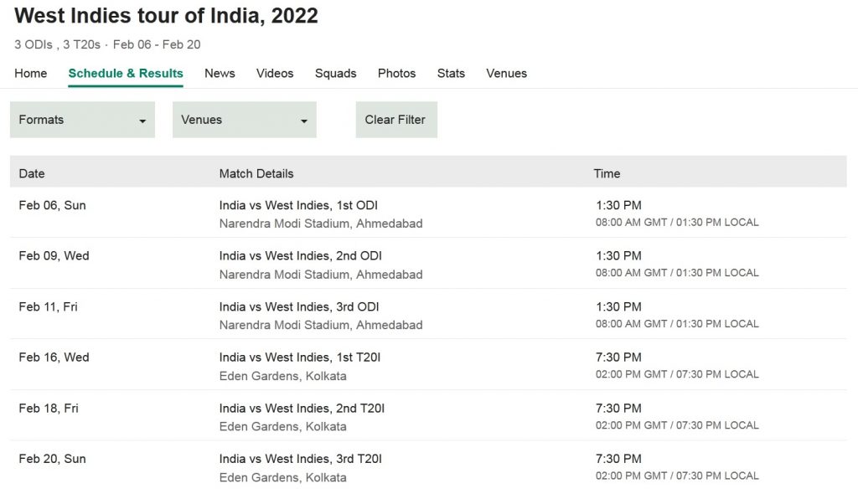Navigate to the Venues tab

[x=506, y=74]
